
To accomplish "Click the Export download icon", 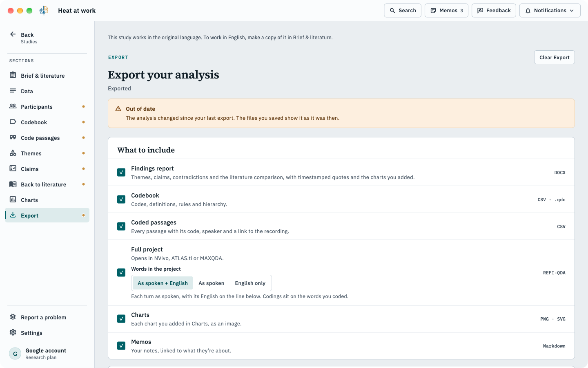I will coord(13,215).
